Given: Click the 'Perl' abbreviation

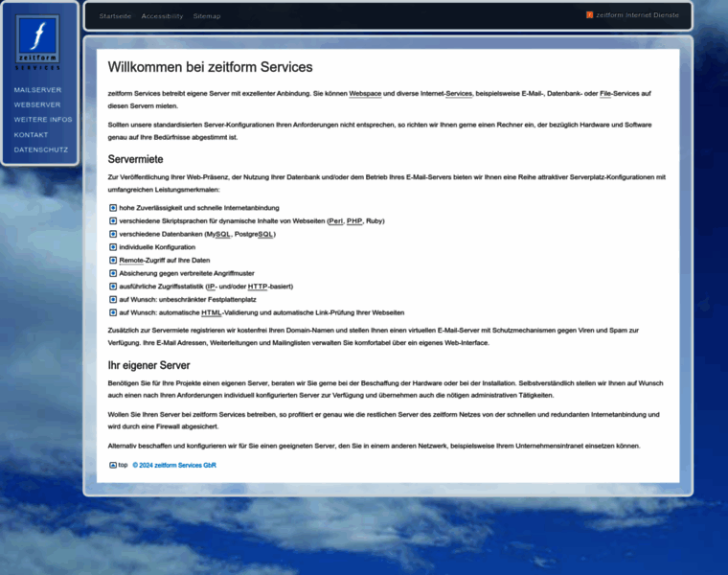Looking at the screenshot, I should pos(335,221).
